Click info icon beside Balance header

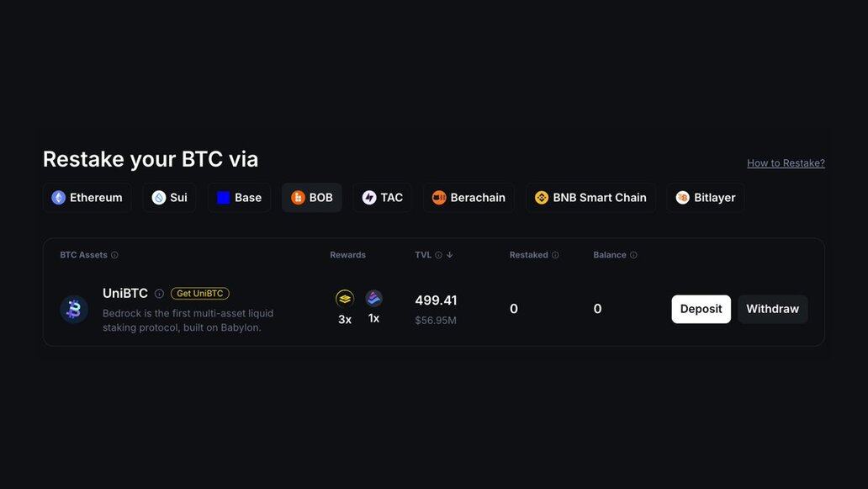click(x=633, y=255)
